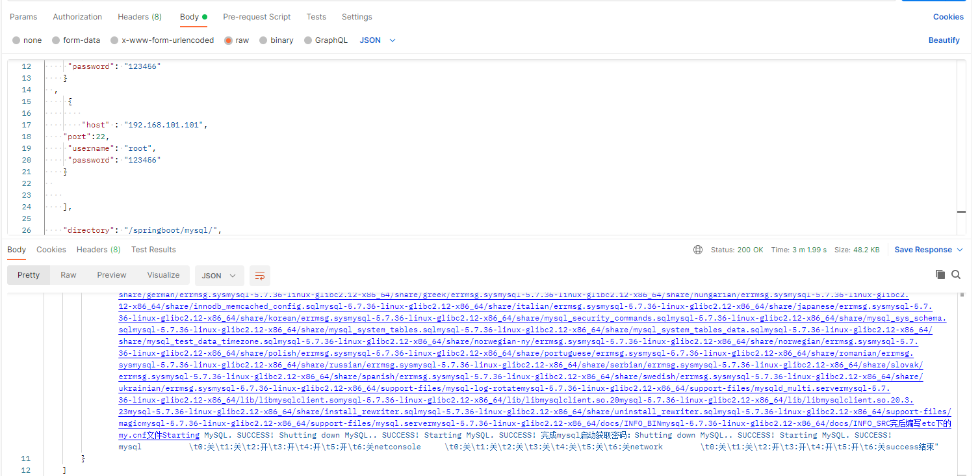Select the binary body type

276,40
